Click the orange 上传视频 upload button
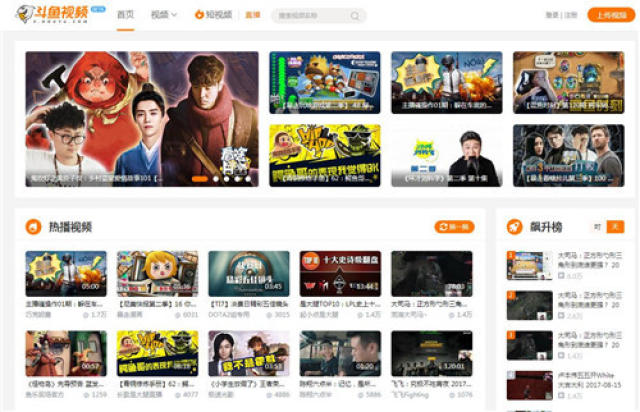Image resolution: width=640 pixels, height=412 pixels. point(611,15)
